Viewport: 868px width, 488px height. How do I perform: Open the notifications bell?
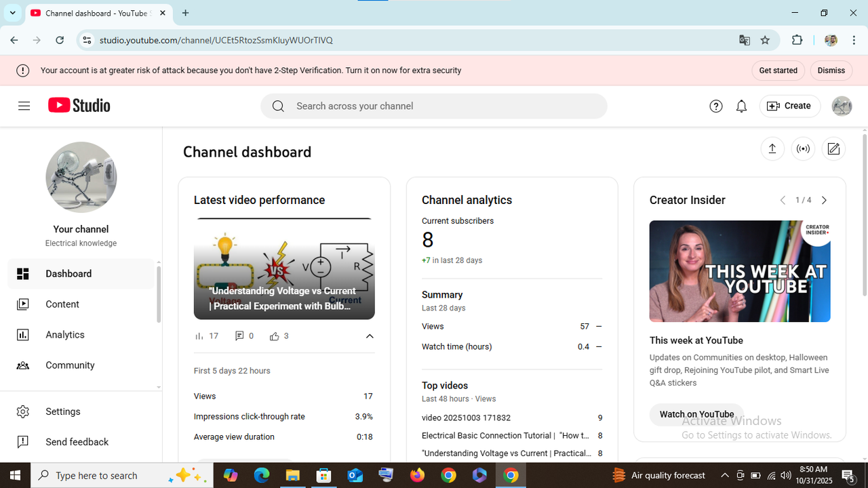[x=741, y=106]
